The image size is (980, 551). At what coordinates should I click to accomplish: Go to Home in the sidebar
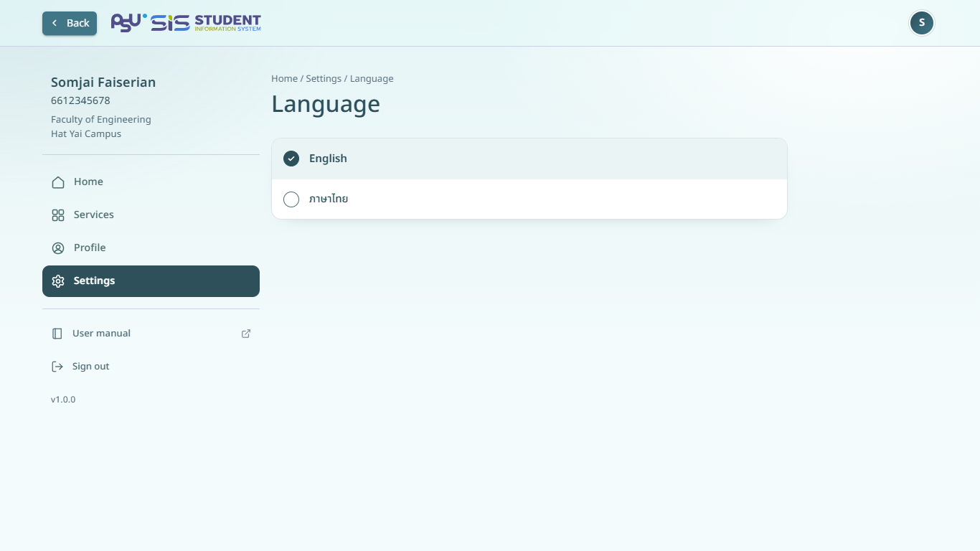(x=151, y=182)
